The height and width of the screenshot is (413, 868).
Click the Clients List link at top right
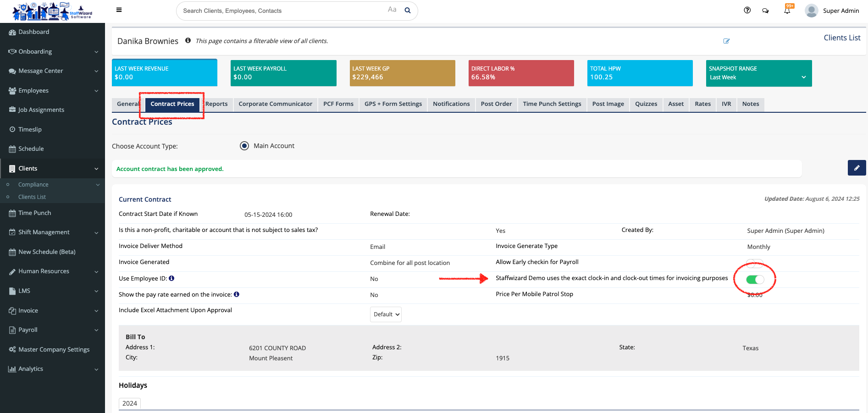pyautogui.click(x=841, y=38)
